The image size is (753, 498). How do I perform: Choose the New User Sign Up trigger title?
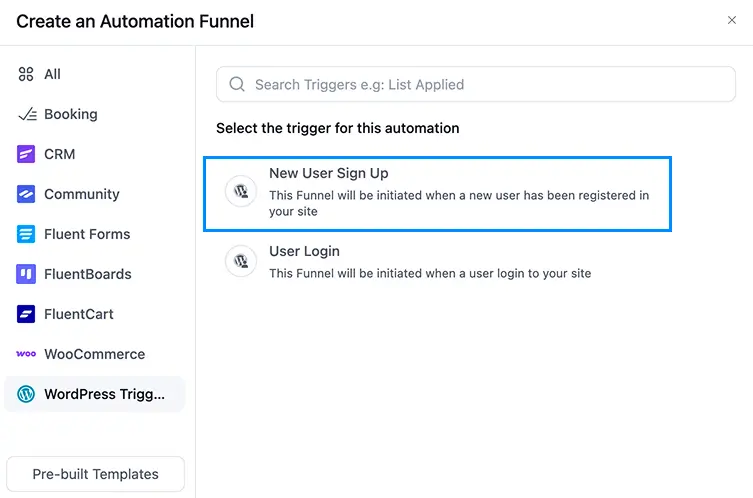(328, 173)
